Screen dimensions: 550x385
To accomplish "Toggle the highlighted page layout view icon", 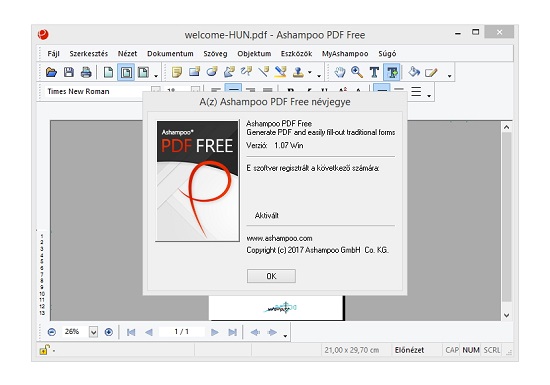I will [126, 72].
